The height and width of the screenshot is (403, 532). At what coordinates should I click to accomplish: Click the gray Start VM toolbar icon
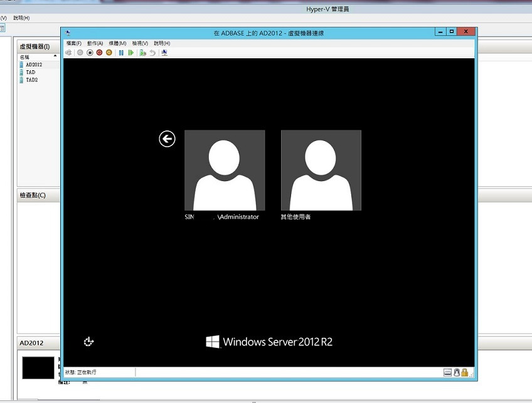click(x=80, y=53)
